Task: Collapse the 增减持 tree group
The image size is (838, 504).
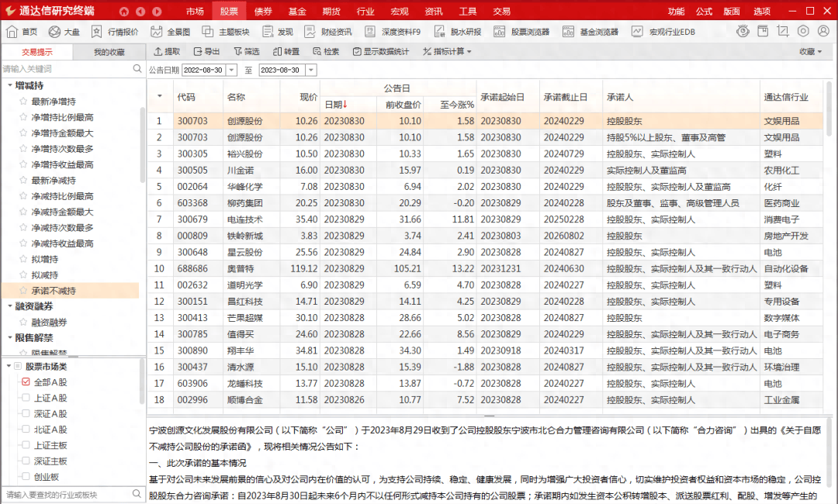Action: 9,85
